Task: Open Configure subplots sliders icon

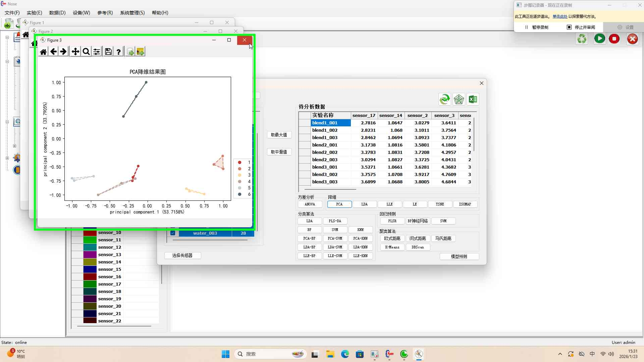Action: (x=97, y=52)
